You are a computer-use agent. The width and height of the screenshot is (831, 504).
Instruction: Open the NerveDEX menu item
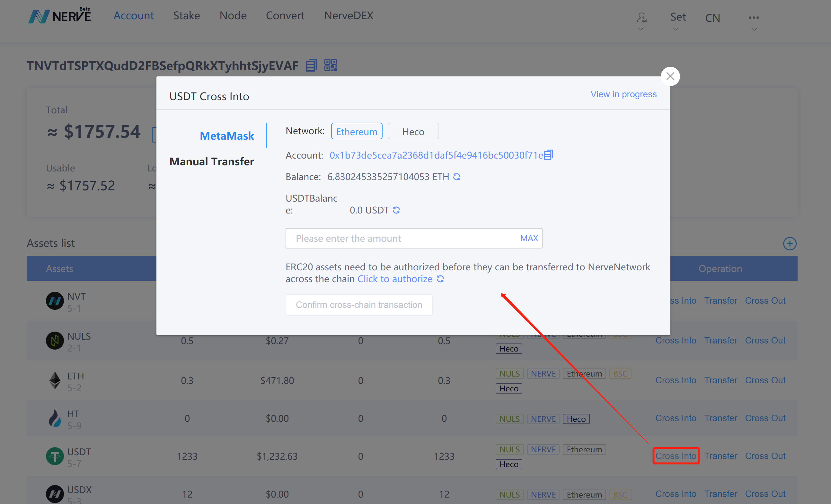pos(349,15)
